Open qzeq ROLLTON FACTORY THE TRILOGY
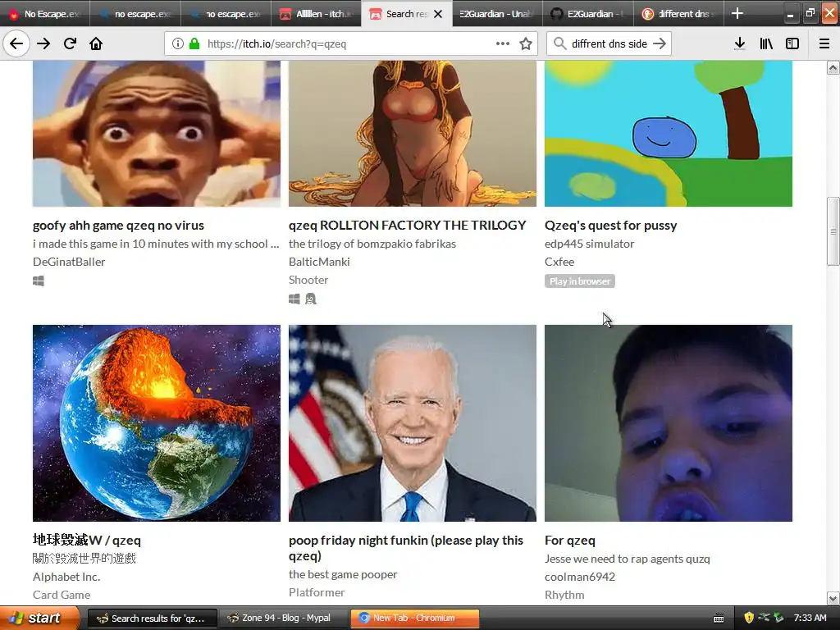This screenshot has height=630, width=840. [x=407, y=225]
